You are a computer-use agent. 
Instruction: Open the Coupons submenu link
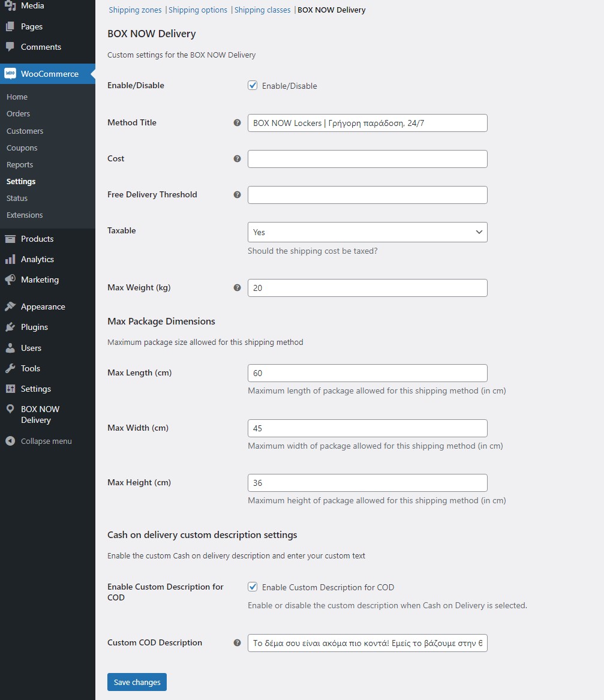pyautogui.click(x=22, y=148)
